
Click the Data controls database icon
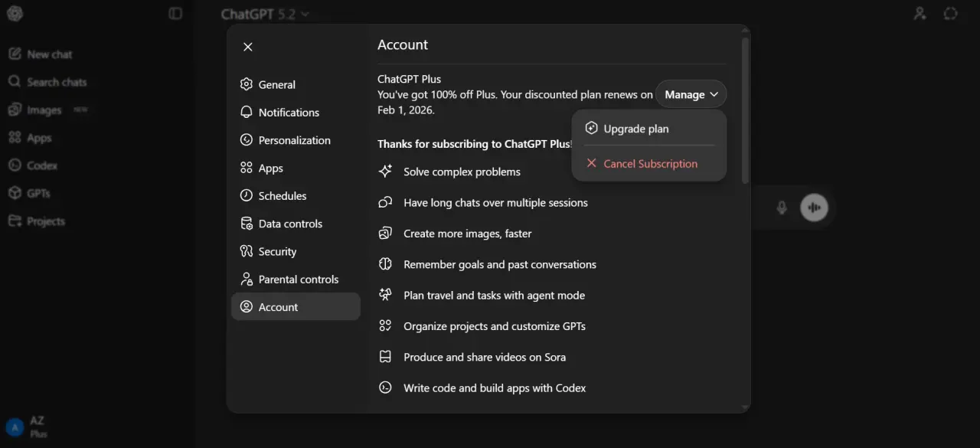(x=246, y=224)
